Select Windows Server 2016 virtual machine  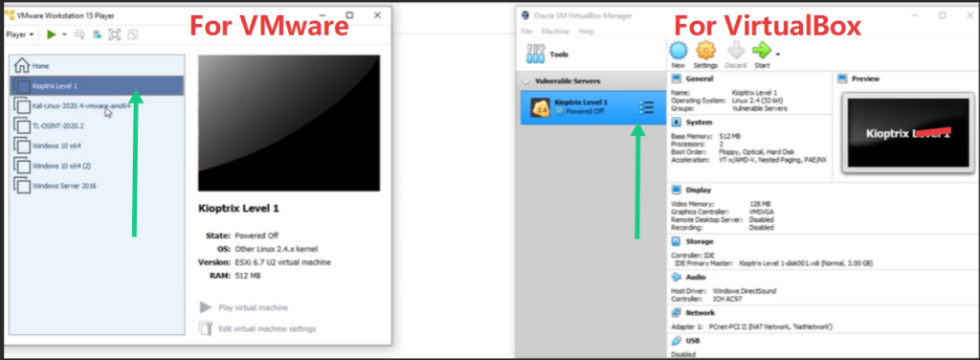point(97,186)
